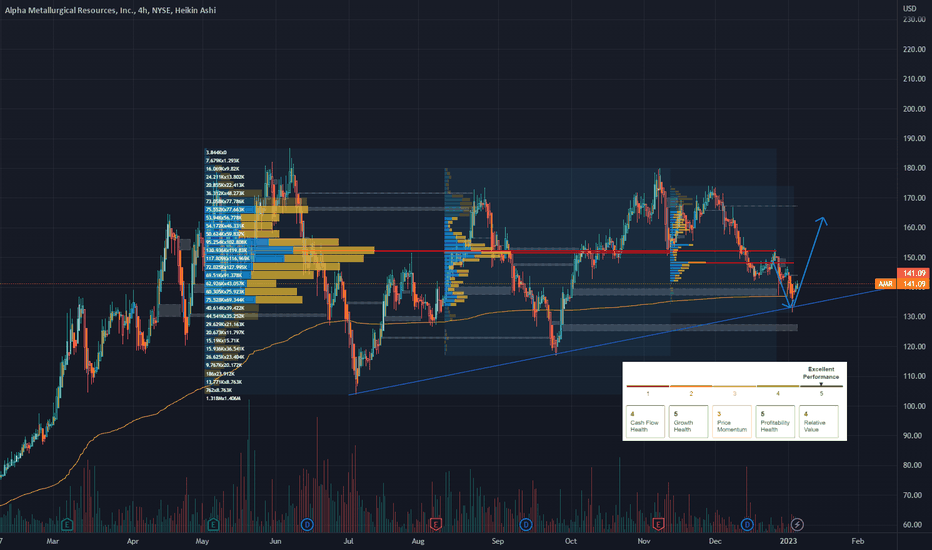Select the Cash Flow Health score card

[645, 422]
